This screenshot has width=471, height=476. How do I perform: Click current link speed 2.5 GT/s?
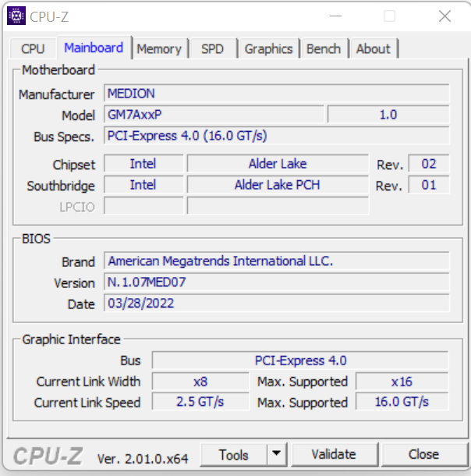coord(200,402)
